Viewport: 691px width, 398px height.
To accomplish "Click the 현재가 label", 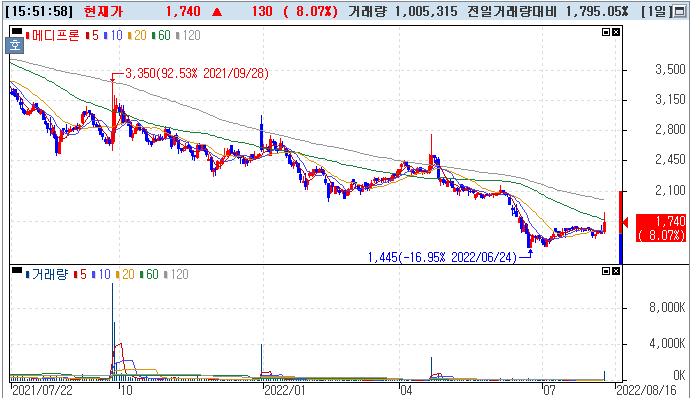I will 103,11.
